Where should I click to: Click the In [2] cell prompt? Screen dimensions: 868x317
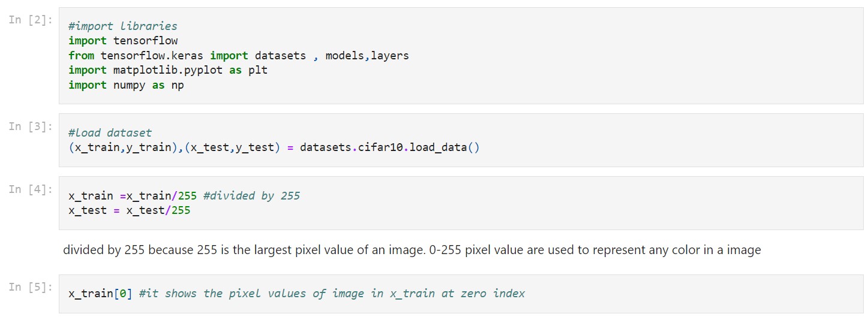(x=31, y=19)
